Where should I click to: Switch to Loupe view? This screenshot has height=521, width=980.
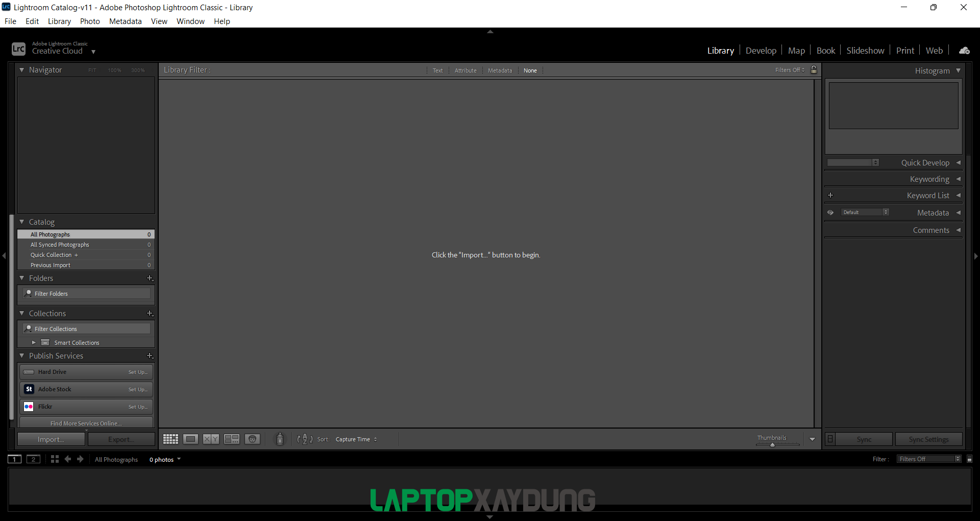(x=190, y=439)
